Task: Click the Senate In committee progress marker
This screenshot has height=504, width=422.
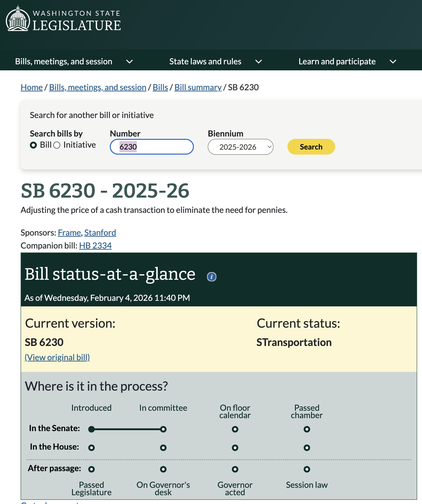Action: pyautogui.click(x=163, y=429)
